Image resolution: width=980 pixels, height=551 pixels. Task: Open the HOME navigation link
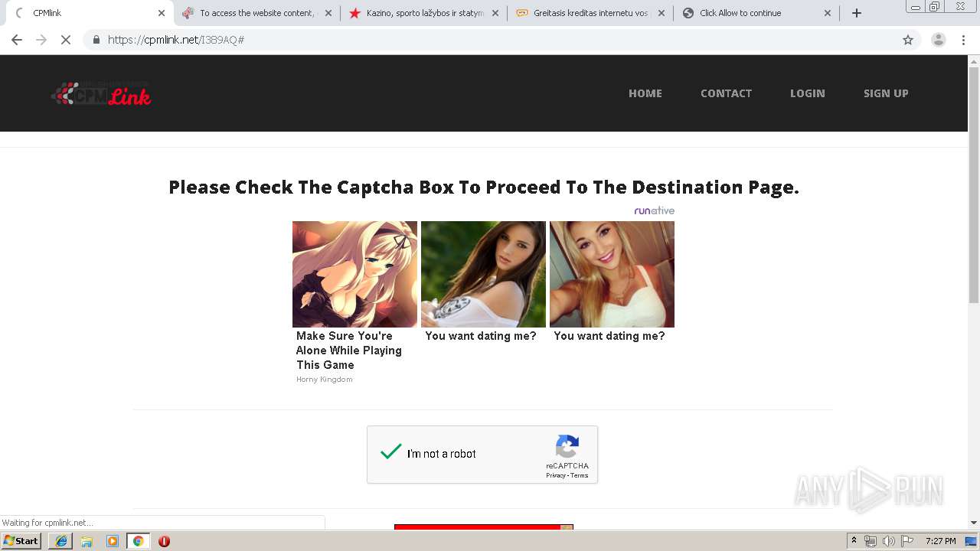pyautogui.click(x=645, y=93)
